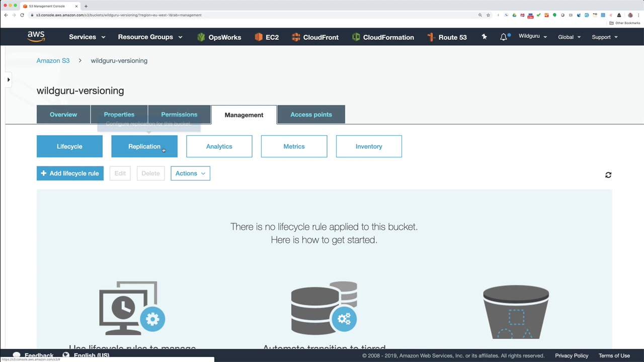This screenshot has height=362, width=644.
Task: Open the OpsWorks shortcut icon
Action: tap(201, 37)
